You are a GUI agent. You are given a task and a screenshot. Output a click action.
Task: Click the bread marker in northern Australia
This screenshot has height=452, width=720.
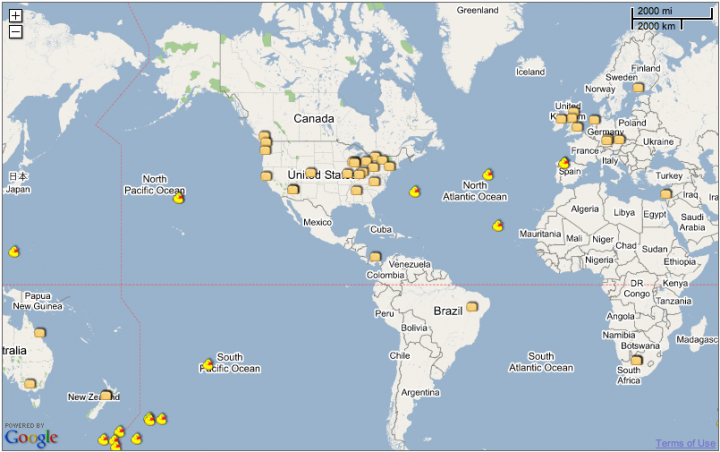[x=40, y=332]
